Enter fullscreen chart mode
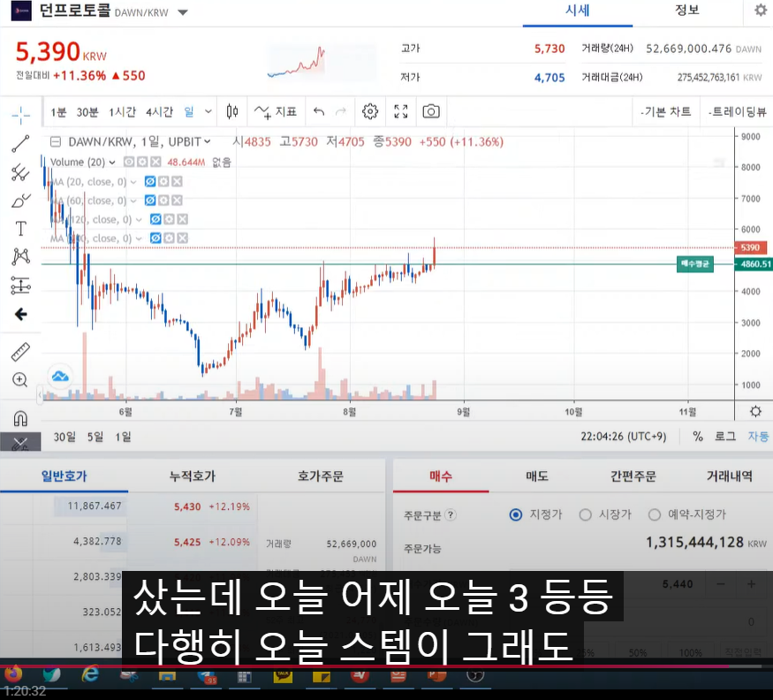Image resolution: width=773 pixels, height=700 pixels. click(x=401, y=111)
